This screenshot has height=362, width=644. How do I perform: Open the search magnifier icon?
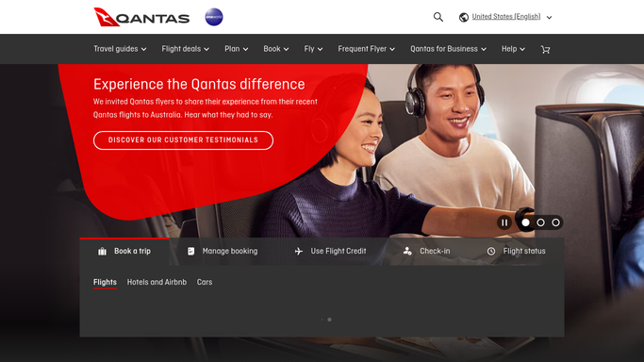438,17
